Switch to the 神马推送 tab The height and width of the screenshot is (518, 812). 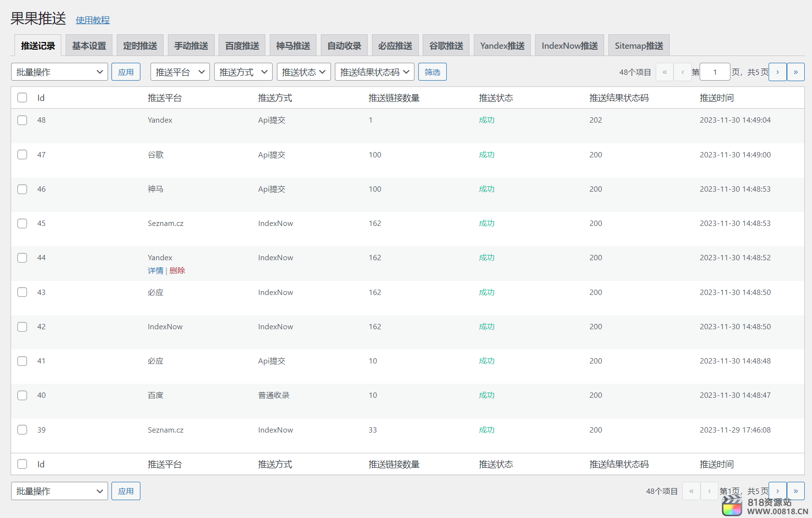pyautogui.click(x=293, y=46)
